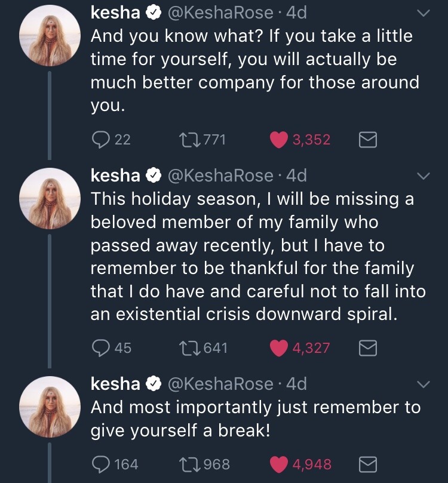Open the dropdown arrow on the last tweet
The image size is (448, 483).
[x=423, y=384]
